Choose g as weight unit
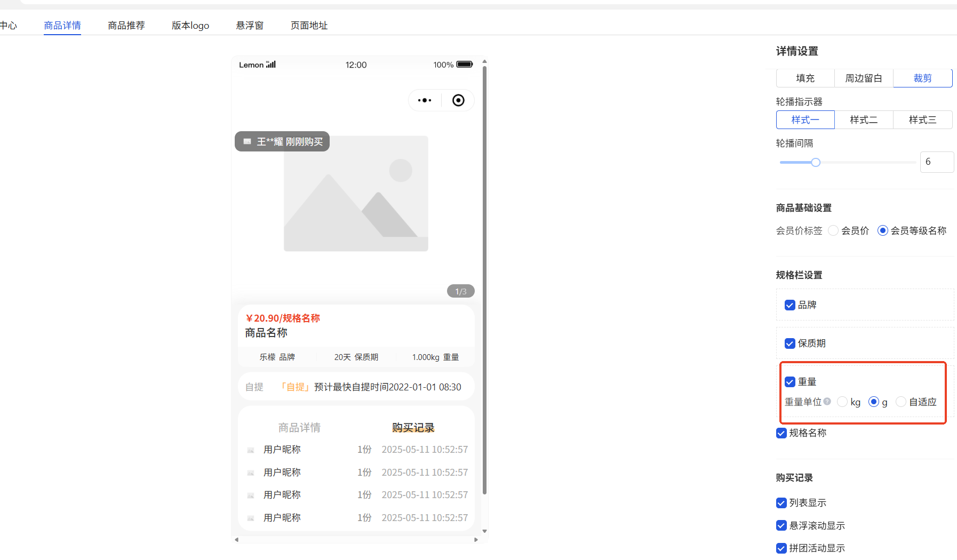The height and width of the screenshot is (560, 957). [874, 402]
